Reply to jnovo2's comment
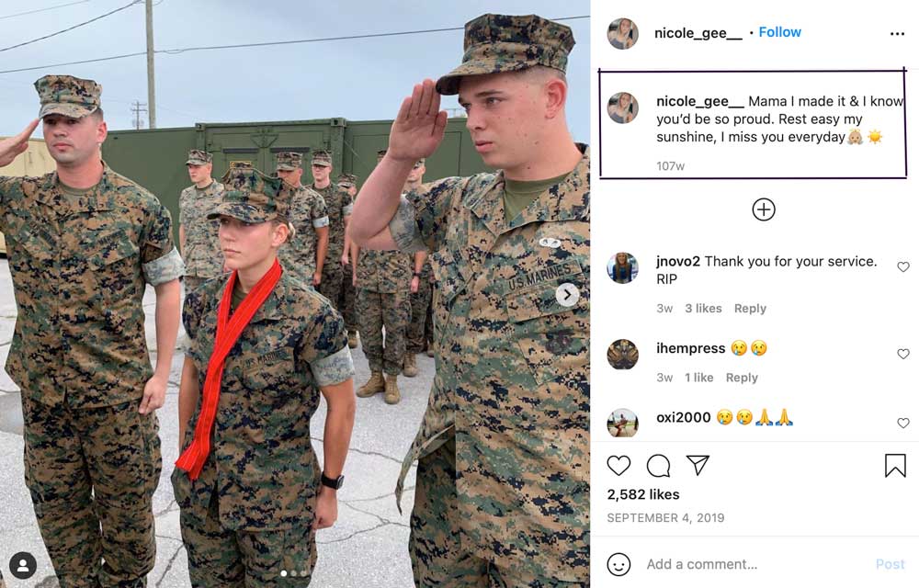The width and height of the screenshot is (919, 588). (750, 309)
